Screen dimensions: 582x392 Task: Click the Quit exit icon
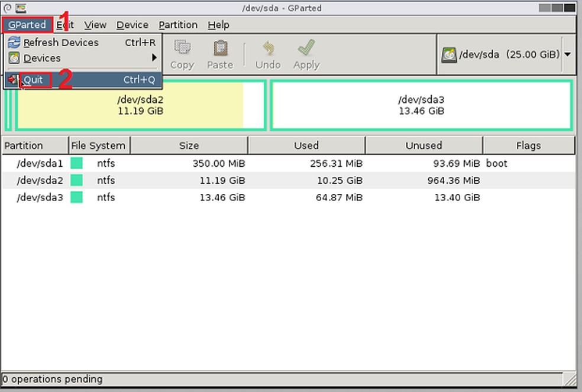coord(13,79)
